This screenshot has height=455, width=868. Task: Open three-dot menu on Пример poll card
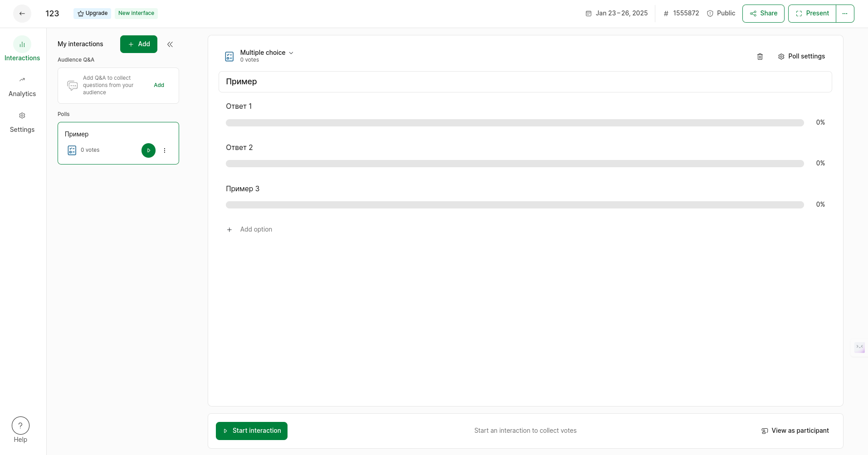click(x=165, y=150)
